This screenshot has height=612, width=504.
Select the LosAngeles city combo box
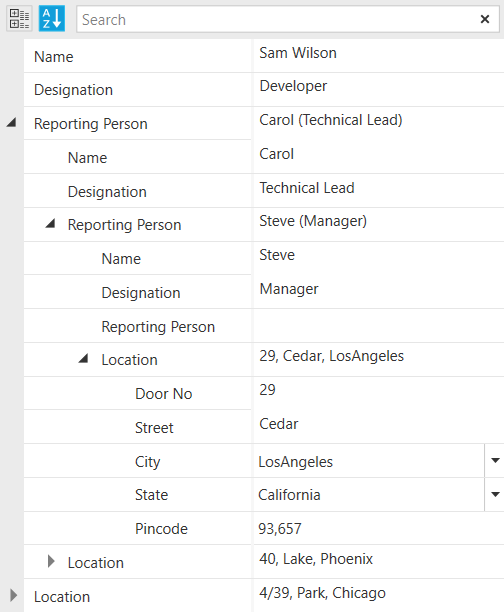coord(369,461)
